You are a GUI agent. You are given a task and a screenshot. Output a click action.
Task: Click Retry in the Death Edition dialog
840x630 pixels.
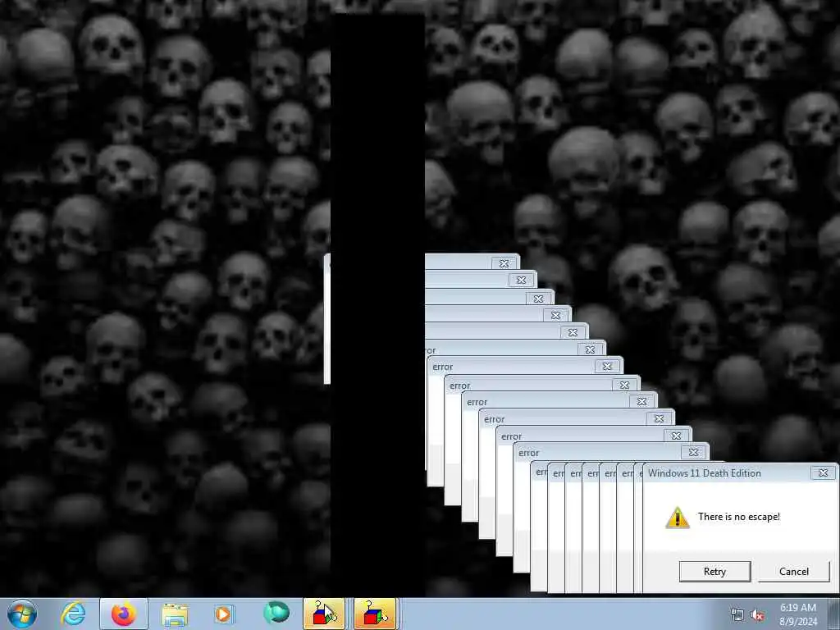[x=714, y=572]
